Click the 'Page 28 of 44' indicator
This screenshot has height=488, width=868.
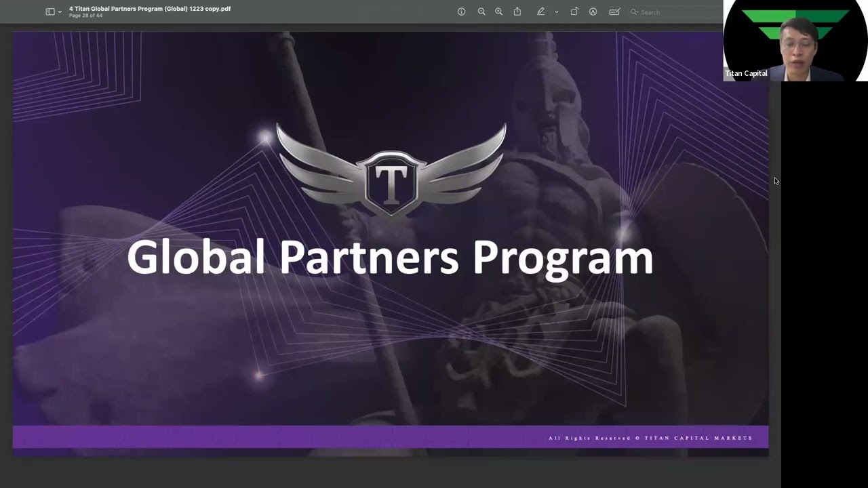point(85,16)
